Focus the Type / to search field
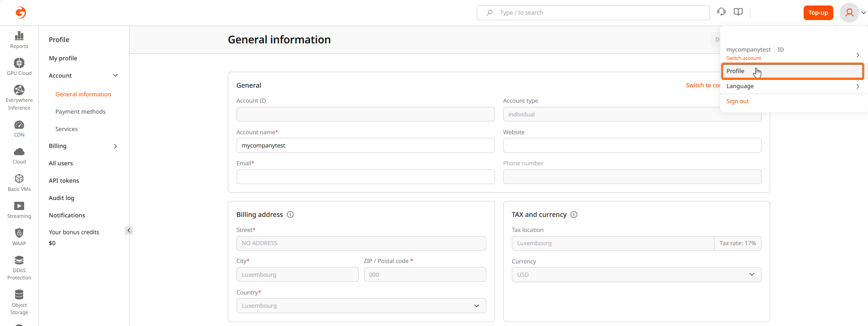The width and height of the screenshot is (868, 326). 593,13
